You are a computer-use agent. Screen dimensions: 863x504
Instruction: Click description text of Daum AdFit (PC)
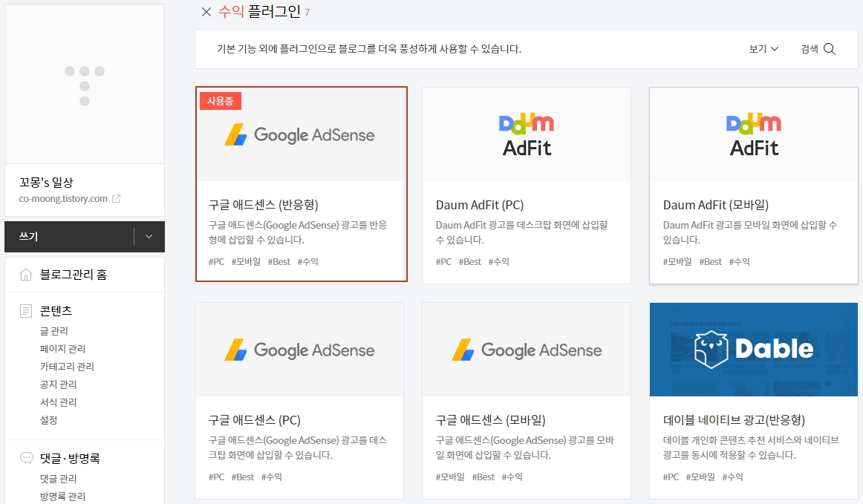point(522,232)
